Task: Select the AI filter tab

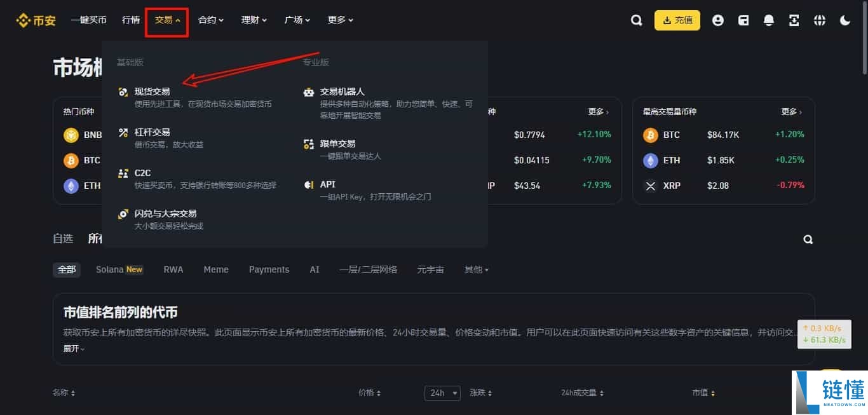Action: (315, 269)
